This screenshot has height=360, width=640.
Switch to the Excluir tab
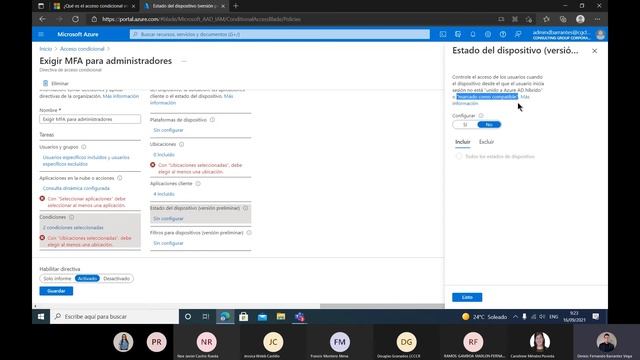coord(487,142)
